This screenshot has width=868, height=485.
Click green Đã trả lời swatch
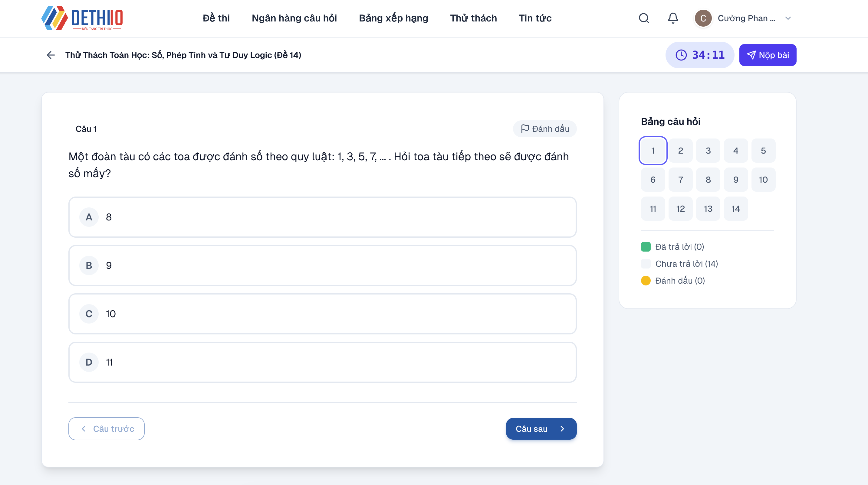pyautogui.click(x=646, y=247)
